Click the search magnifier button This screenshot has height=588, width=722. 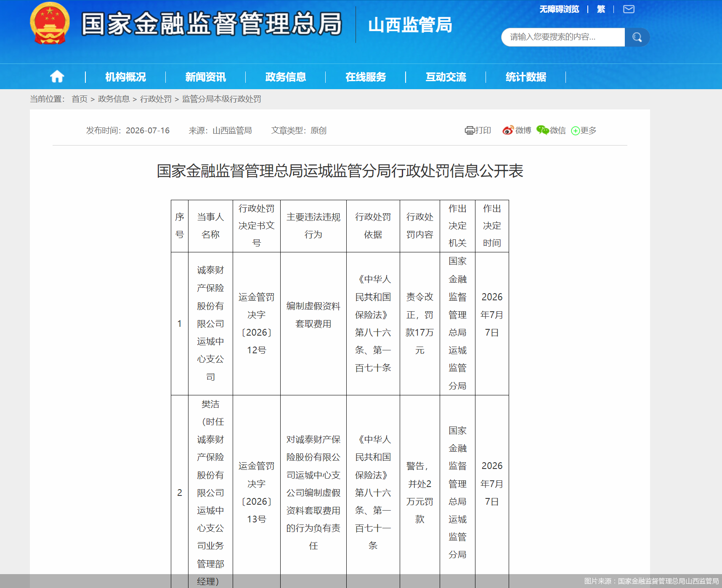coord(637,37)
